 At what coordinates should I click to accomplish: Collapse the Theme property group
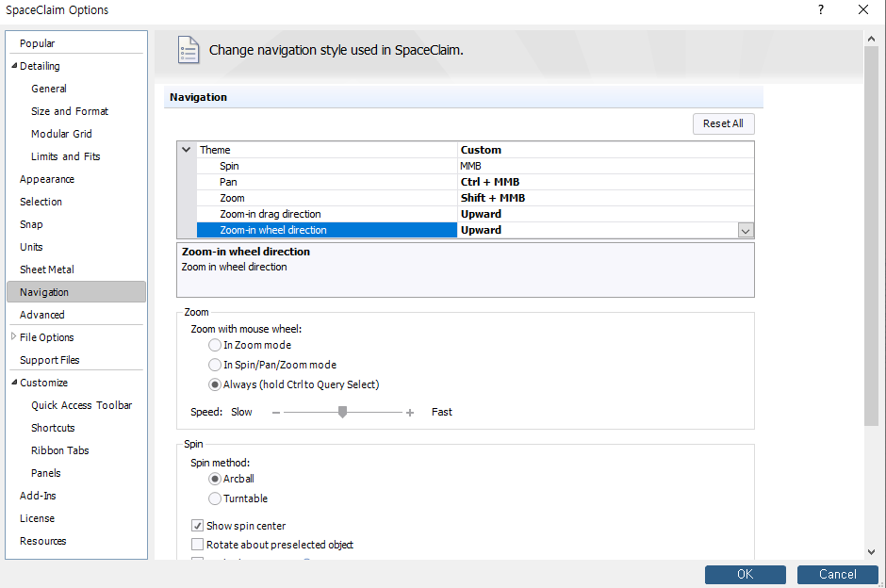click(x=186, y=150)
